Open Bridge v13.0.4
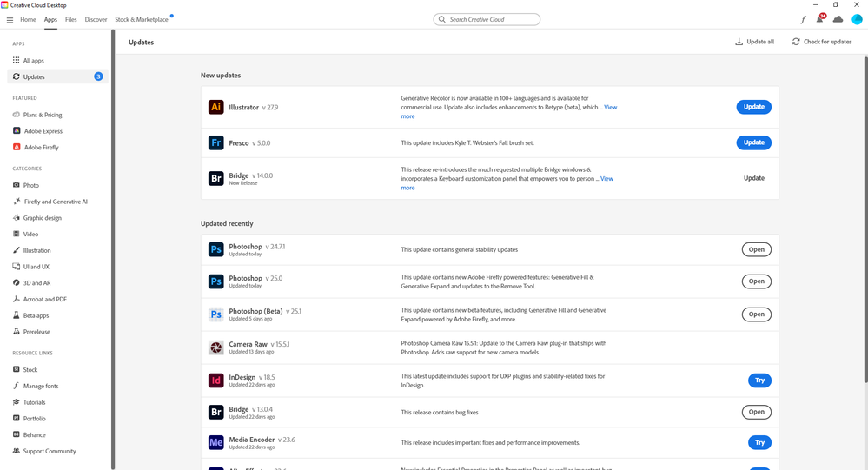The height and width of the screenshot is (470, 868). click(756, 412)
